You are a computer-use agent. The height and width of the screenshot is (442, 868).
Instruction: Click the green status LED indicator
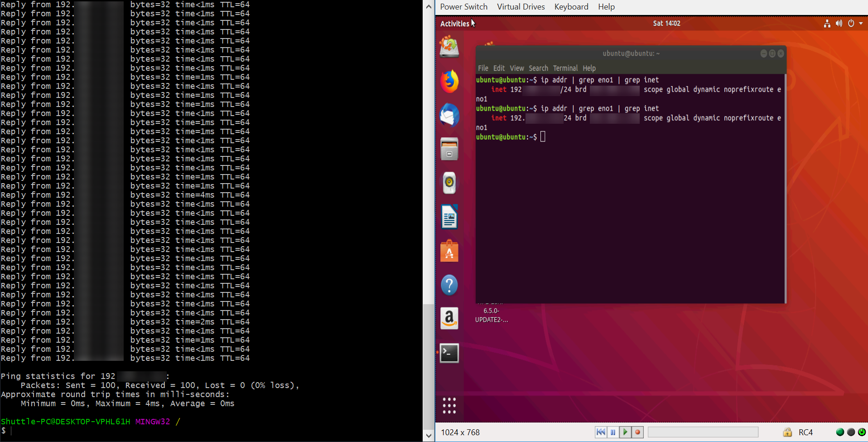tap(840, 432)
